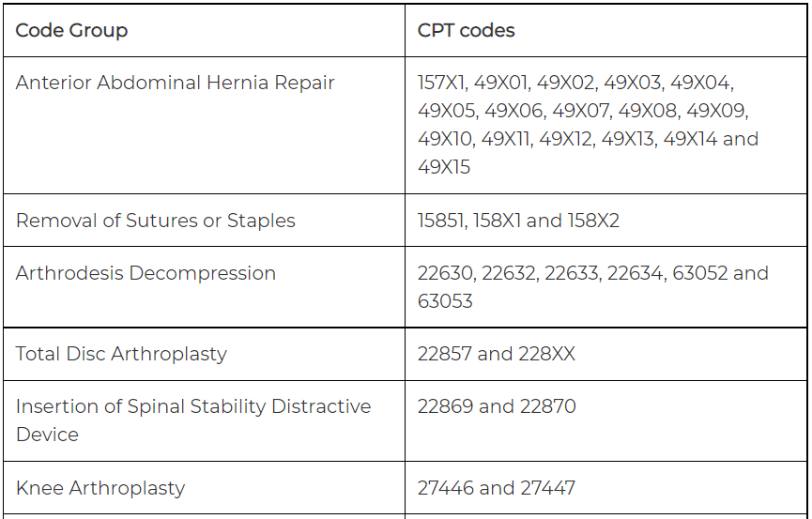
Task: Click the "CPT codes" column header
Action: [466, 30]
